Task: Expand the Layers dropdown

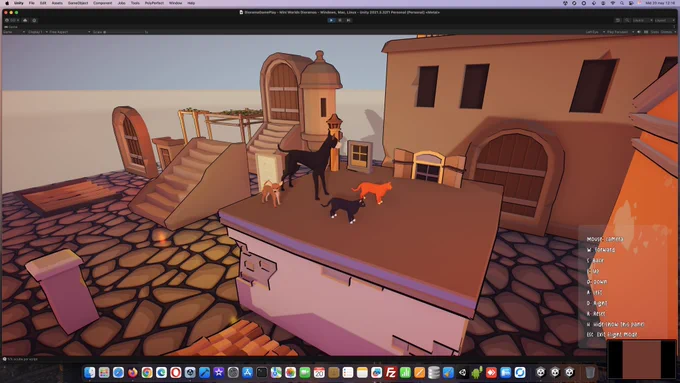Action: point(642,20)
